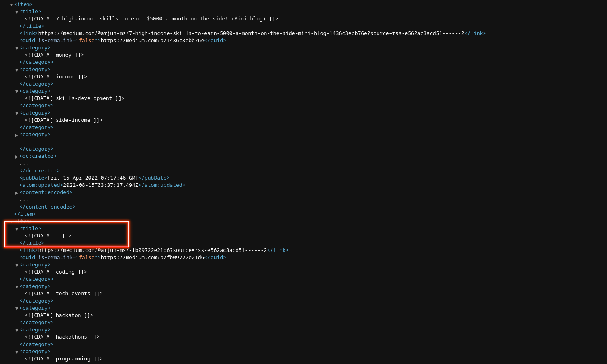Click the ellipsis under dc:creator

pos(24,163)
